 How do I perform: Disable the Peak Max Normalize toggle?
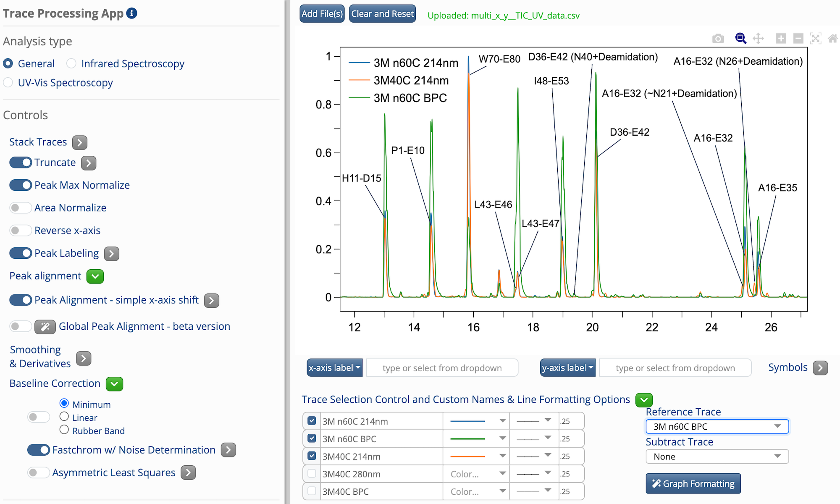(21, 185)
